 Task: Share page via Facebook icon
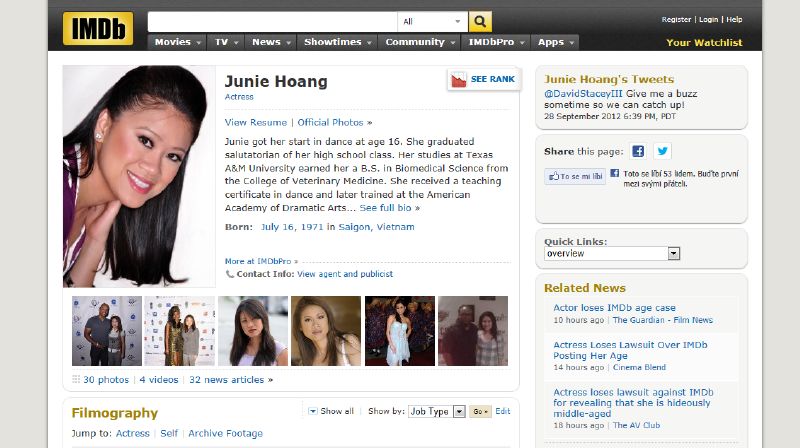point(638,151)
